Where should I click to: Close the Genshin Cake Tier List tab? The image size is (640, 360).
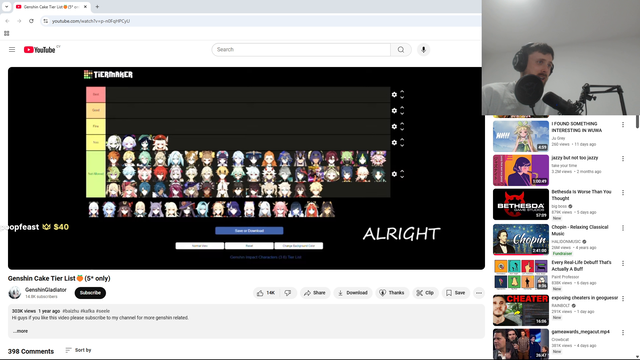pos(85,7)
